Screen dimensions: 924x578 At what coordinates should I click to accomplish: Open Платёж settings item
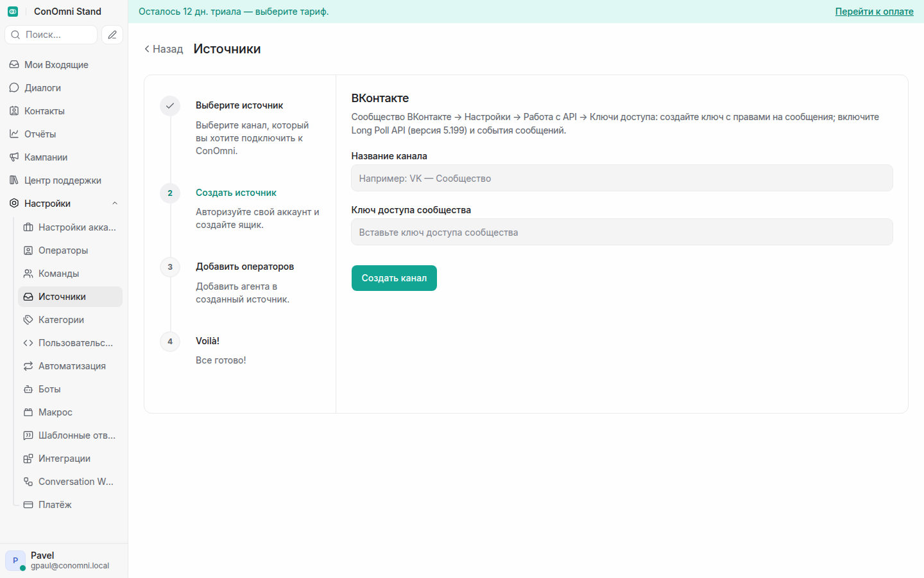[x=71, y=505]
